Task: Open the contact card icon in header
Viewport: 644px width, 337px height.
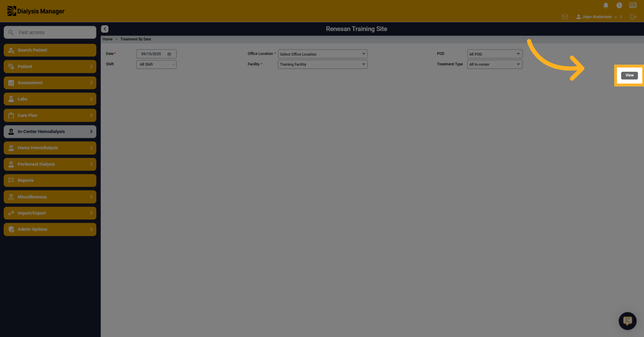Action: pyautogui.click(x=633, y=5)
